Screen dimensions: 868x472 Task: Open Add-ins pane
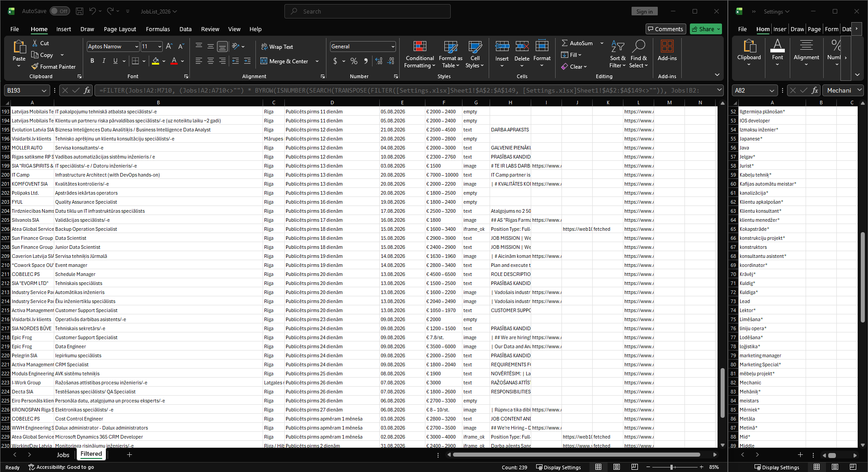[667, 50]
